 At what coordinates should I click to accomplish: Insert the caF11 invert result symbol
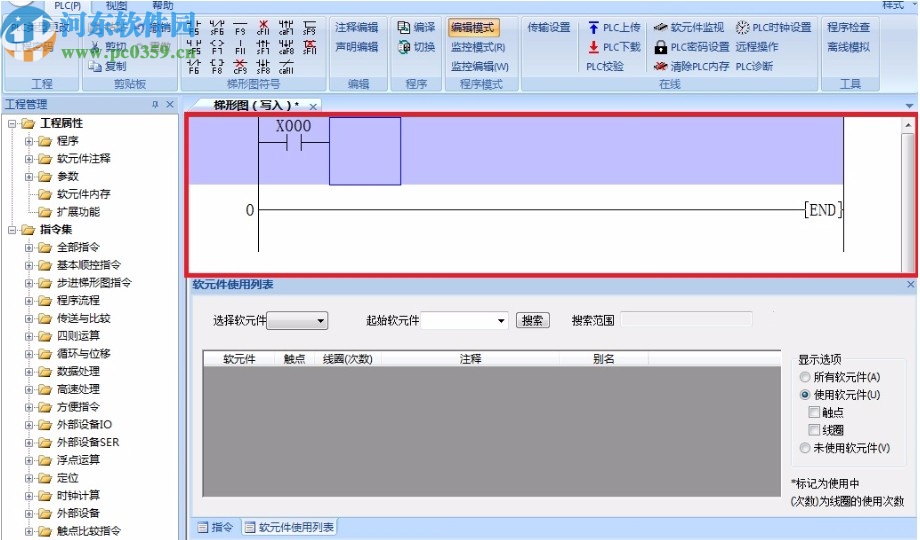(x=286, y=67)
